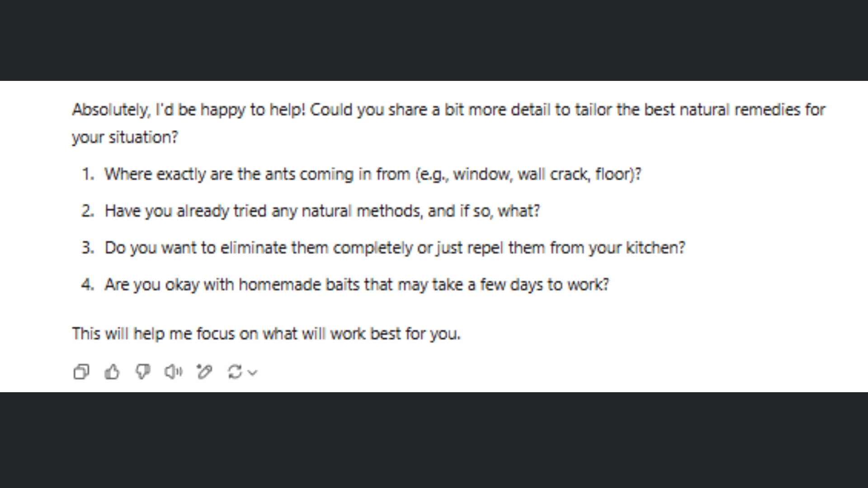Click the question about eliminating or repelling ants
The image size is (868, 488).
[395, 248]
